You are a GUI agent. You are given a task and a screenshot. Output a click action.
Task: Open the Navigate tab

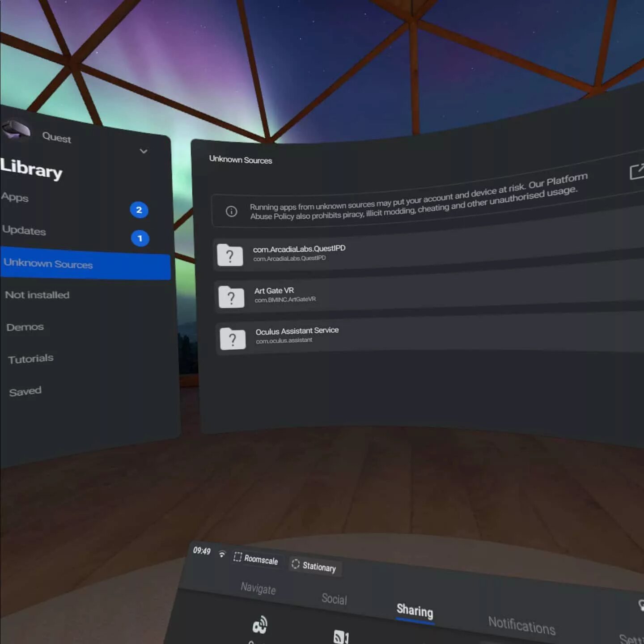(x=258, y=588)
